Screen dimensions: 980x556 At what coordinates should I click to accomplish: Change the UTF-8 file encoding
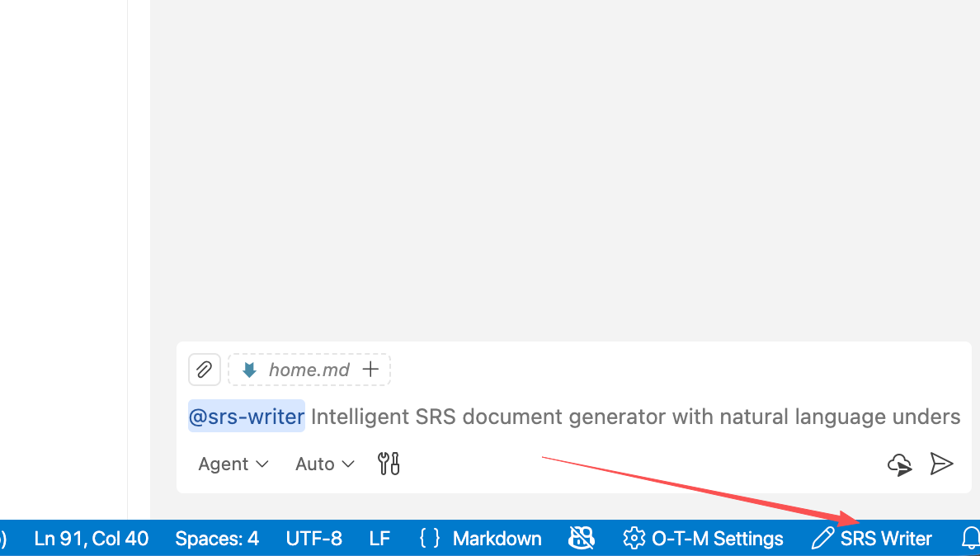(313, 538)
